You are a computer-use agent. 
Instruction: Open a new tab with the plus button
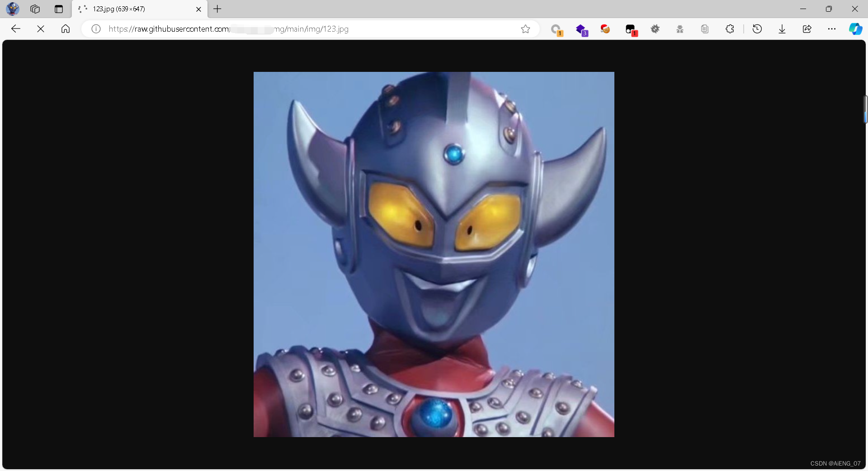[217, 9]
